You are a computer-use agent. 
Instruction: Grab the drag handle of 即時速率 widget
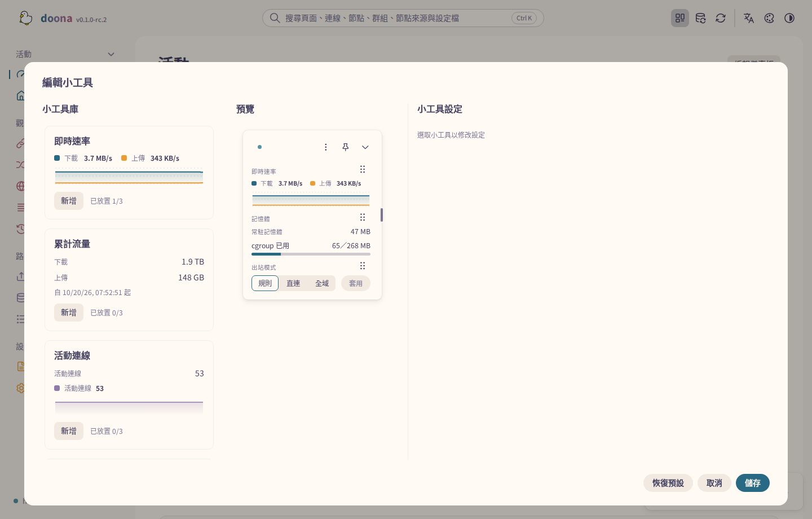pyautogui.click(x=363, y=169)
